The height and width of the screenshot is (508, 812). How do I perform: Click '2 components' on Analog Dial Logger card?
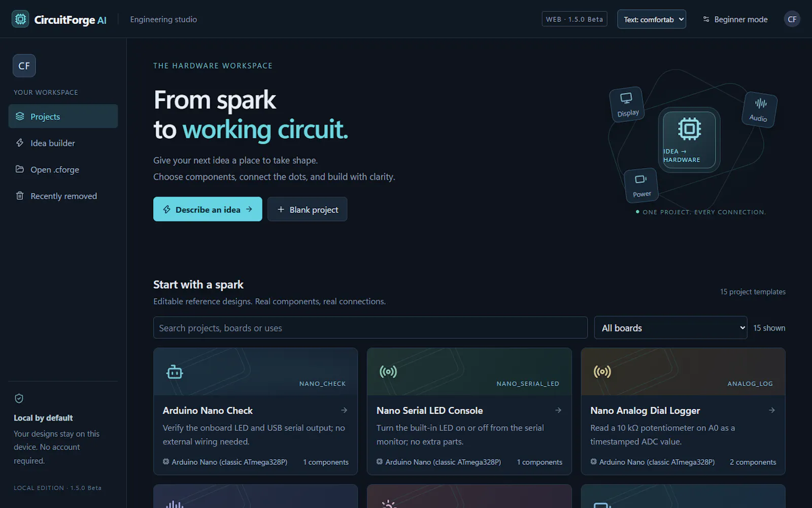(753, 462)
